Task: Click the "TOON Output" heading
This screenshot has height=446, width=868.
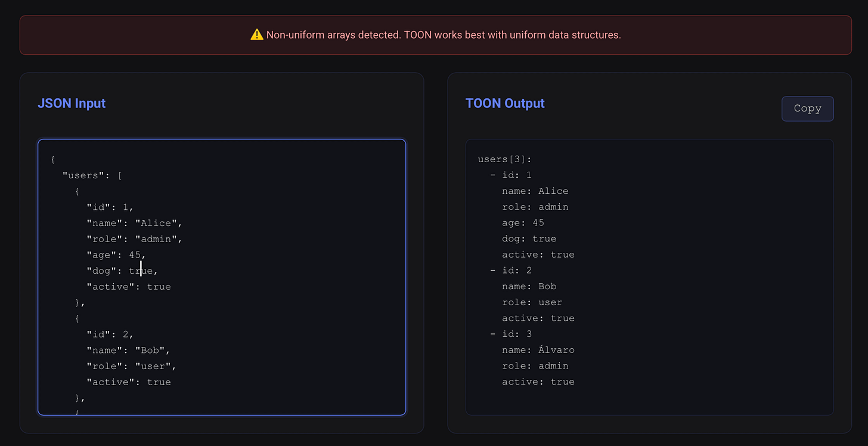Action: click(505, 103)
